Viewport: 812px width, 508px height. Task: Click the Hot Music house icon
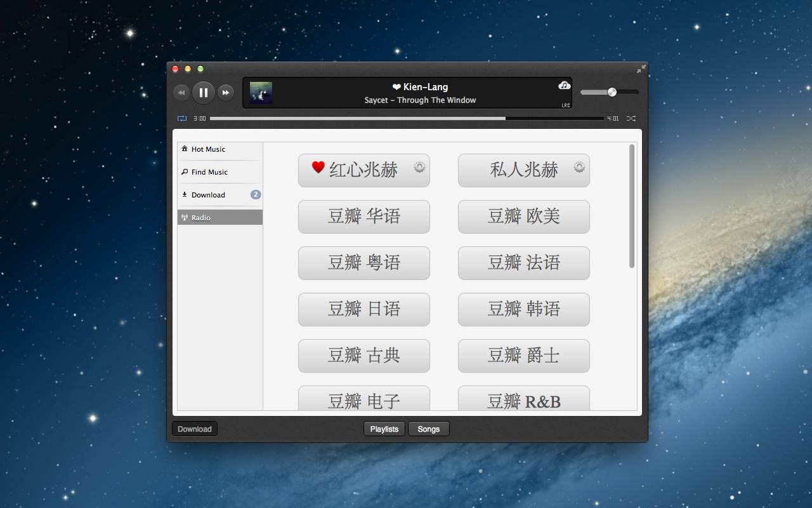tap(185, 149)
